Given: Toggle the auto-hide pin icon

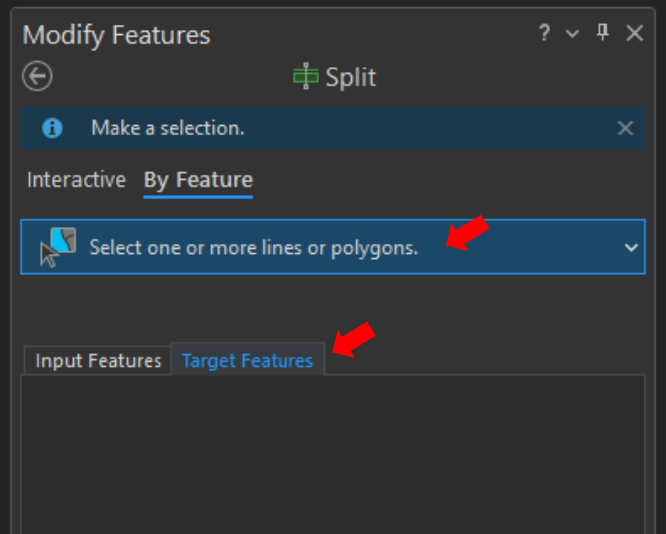Looking at the screenshot, I should [x=603, y=32].
